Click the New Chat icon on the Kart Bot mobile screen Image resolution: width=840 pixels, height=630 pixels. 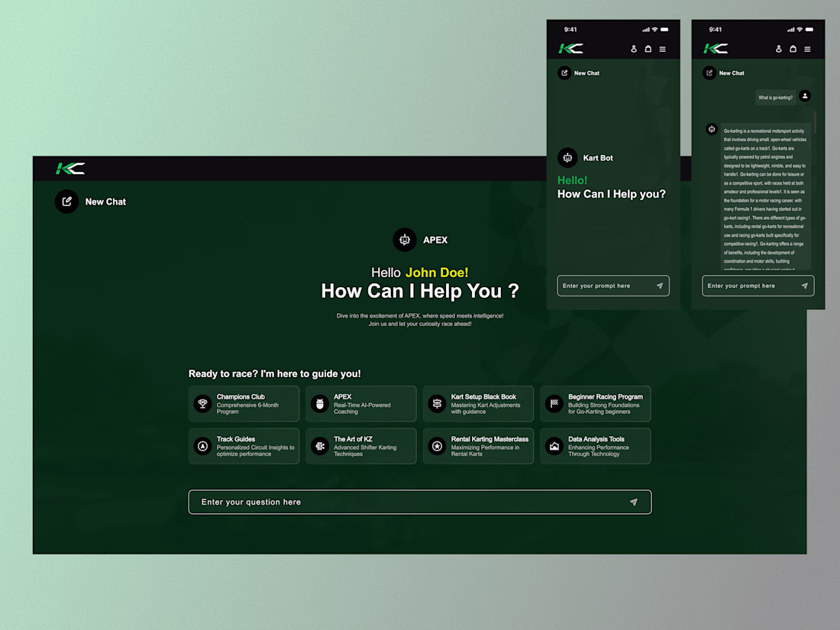[564, 73]
